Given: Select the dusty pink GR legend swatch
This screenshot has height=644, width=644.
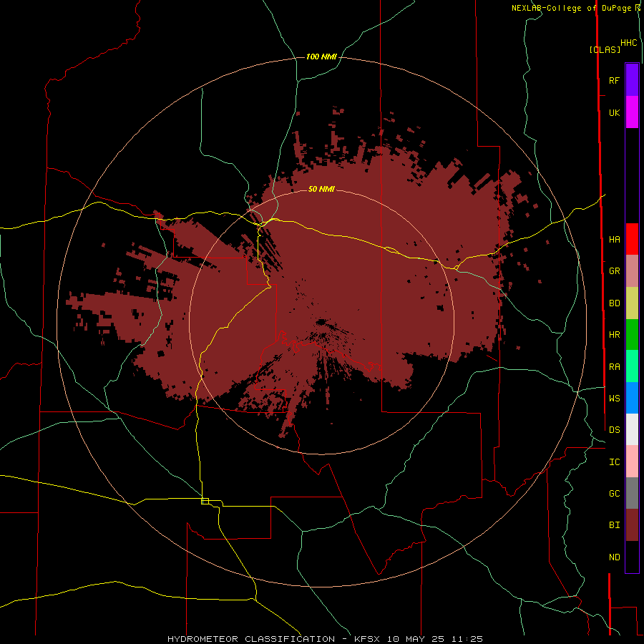Looking at the screenshot, I should tap(632, 271).
